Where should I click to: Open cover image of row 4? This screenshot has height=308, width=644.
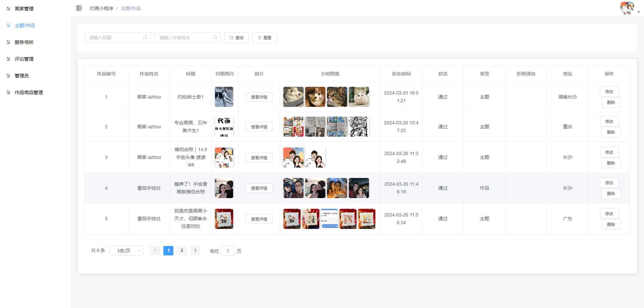(x=224, y=188)
